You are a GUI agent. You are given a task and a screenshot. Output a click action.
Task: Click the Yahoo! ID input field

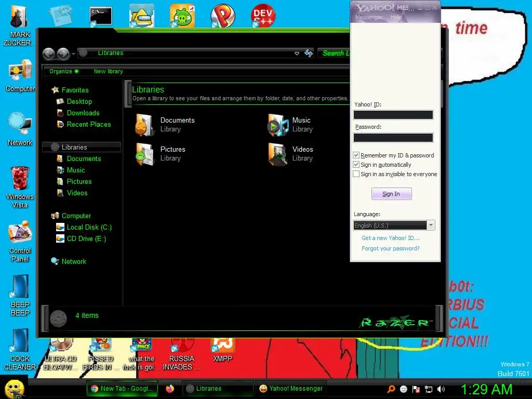point(393,115)
